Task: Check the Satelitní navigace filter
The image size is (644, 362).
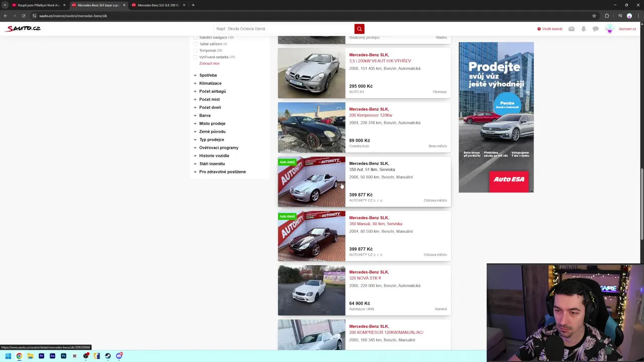Action: click(196, 38)
